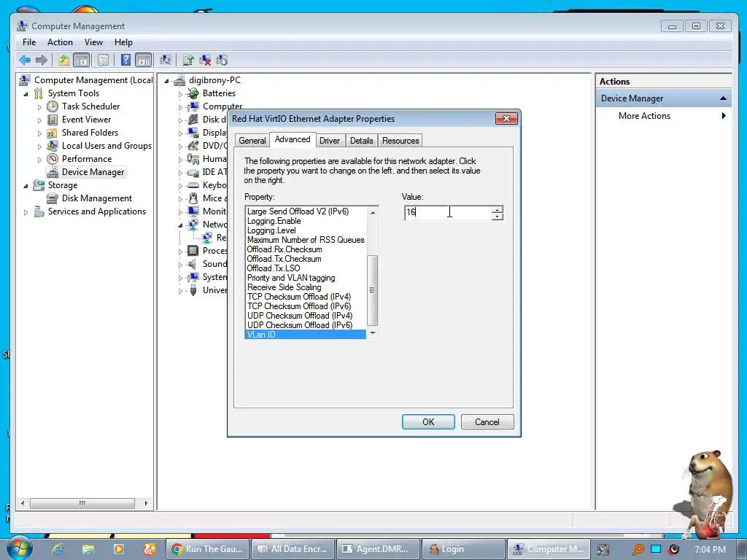This screenshot has width=747, height=560.
Task: Open the File menu
Action: (29, 42)
